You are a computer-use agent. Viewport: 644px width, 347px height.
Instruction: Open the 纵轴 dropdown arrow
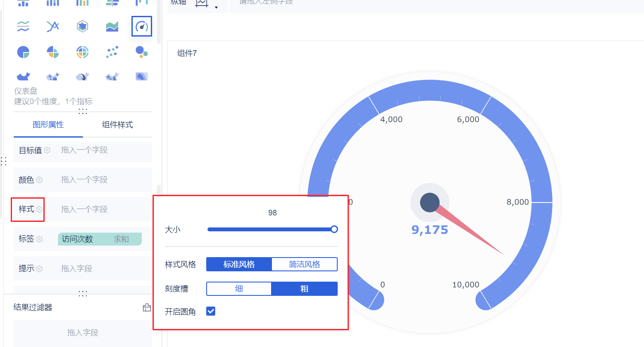(216, 7)
